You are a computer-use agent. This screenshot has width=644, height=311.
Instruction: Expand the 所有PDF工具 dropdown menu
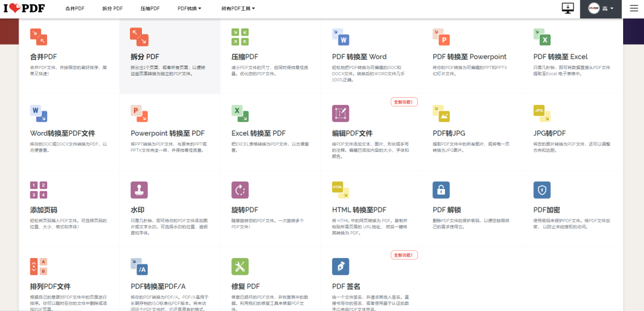[238, 8]
